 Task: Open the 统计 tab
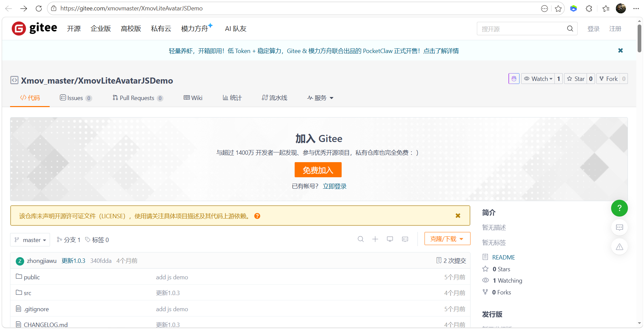coord(232,98)
